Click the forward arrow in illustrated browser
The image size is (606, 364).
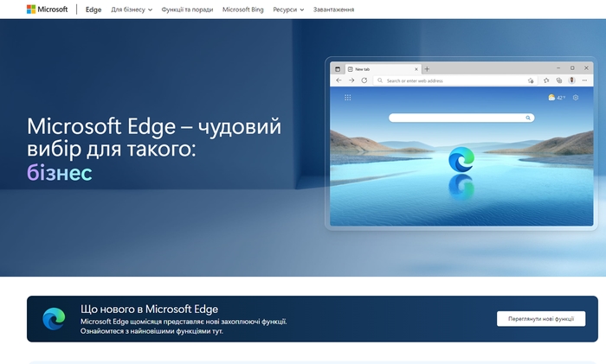[x=351, y=80]
